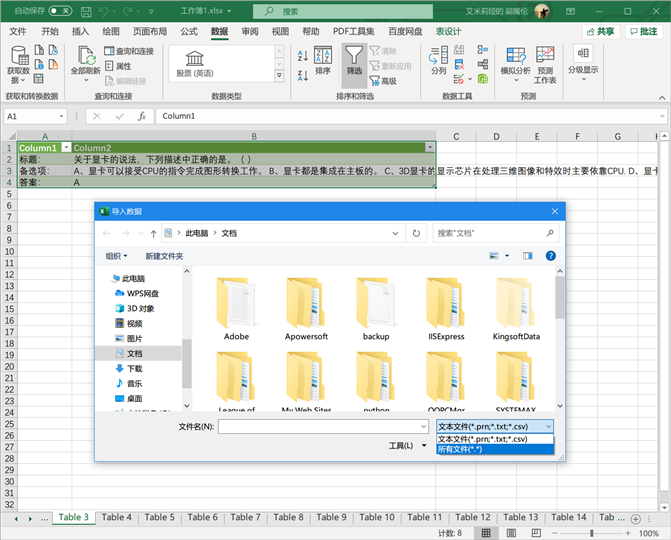Click the File name input field
671x540 pixels.
(323, 426)
